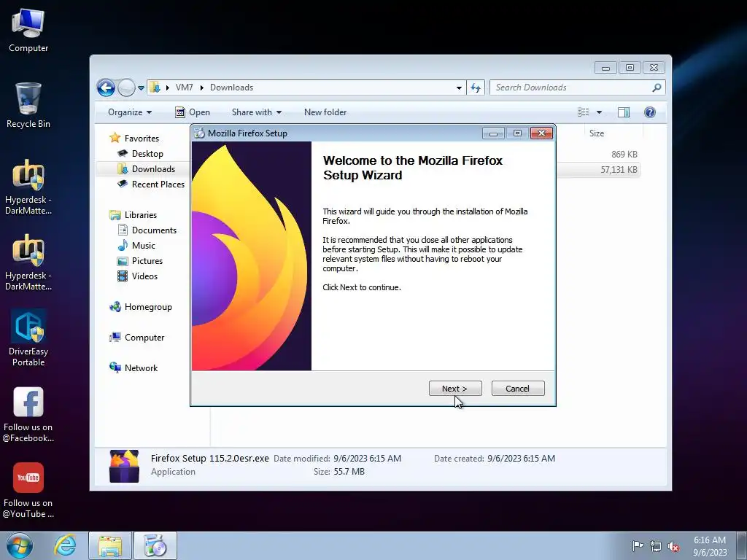Open the Computer desktop icon
This screenshot has width=747, height=560.
click(28, 31)
